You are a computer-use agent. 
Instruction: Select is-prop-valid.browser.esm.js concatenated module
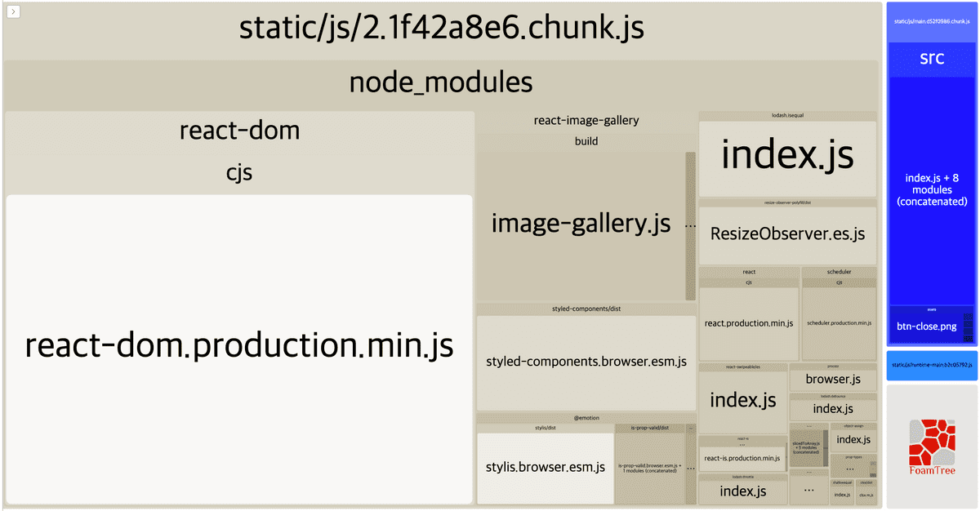tap(650, 468)
